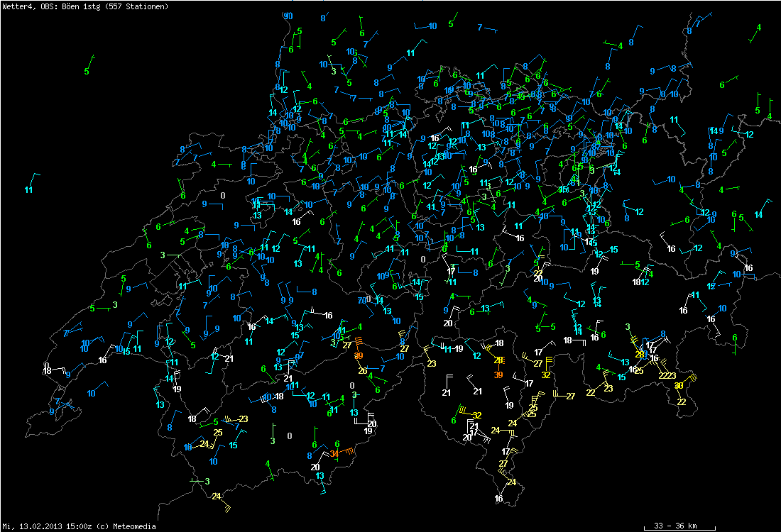Click the 33 - 36 km scale bar
Viewport: 781px width, 532px height.
point(674,526)
